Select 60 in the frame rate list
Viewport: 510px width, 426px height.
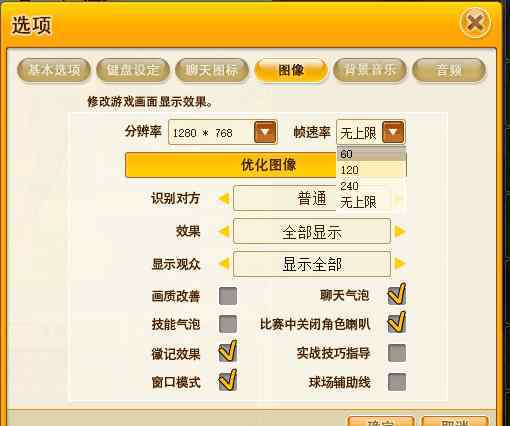pos(371,154)
